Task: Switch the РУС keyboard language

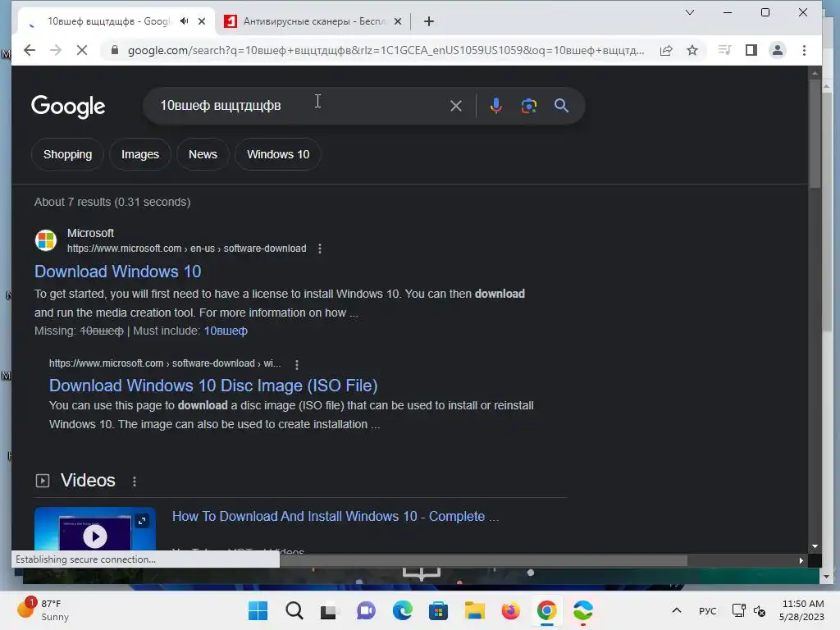Action: (707, 610)
